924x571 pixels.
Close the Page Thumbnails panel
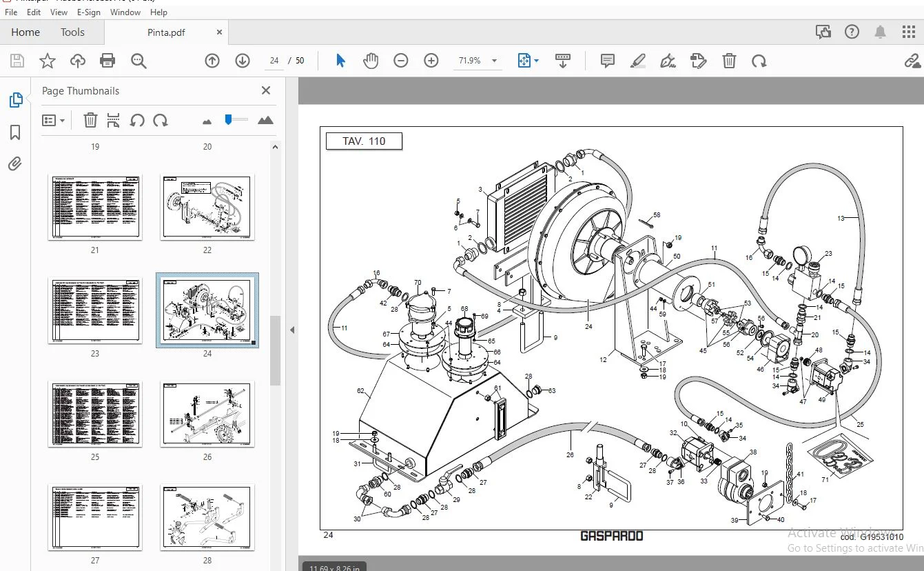pos(266,90)
